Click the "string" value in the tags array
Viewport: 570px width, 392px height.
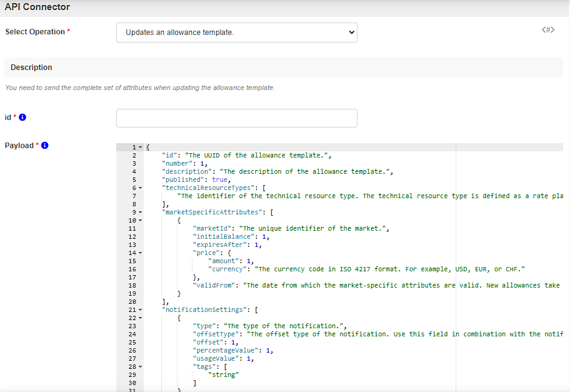[x=223, y=374]
